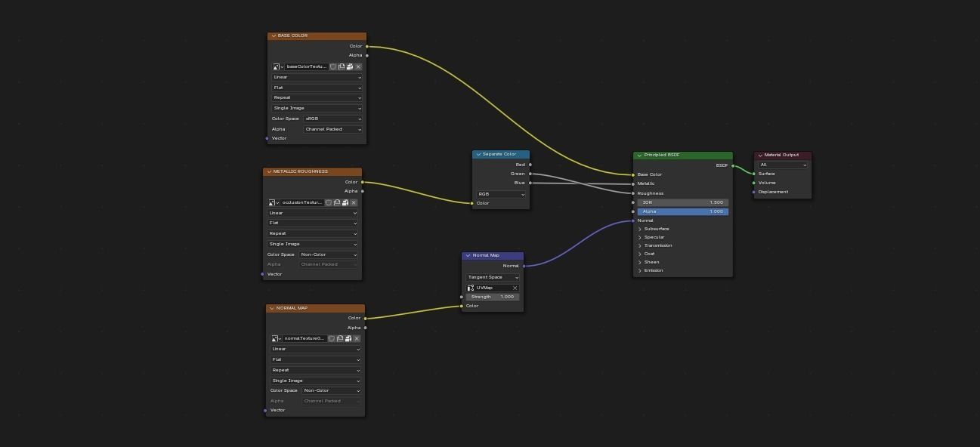Click BSDF output socket on Principled BSDF
This screenshot has width=980, height=447.
point(733,165)
